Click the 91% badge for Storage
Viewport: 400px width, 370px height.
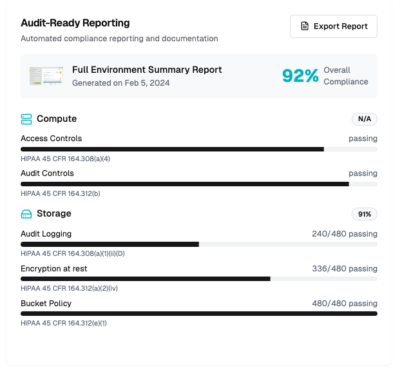pos(364,214)
